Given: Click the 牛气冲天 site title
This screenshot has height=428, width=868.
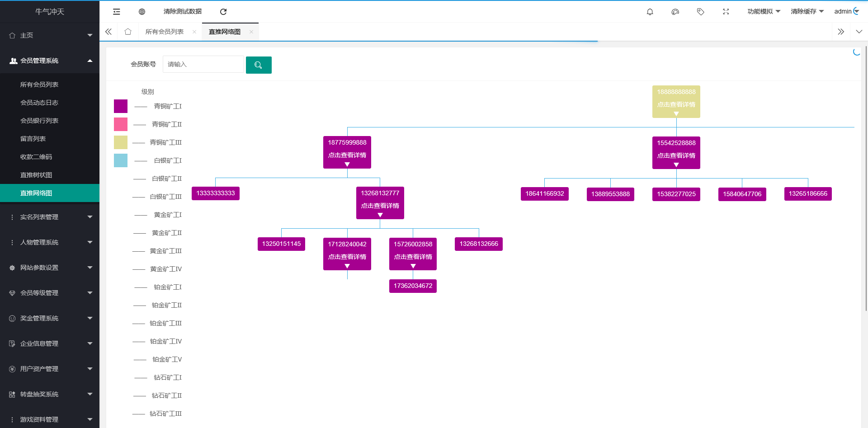Looking at the screenshot, I should pyautogui.click(x=50, y=12).
